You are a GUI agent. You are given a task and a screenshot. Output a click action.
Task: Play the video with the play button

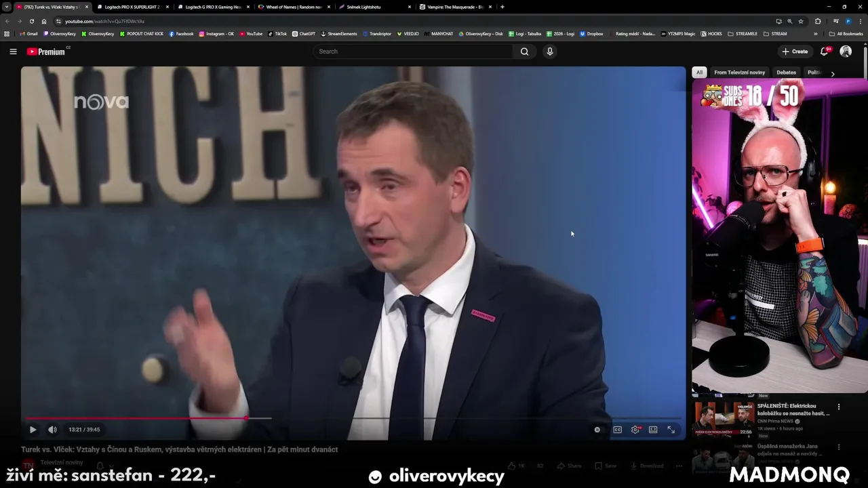[x=33, y=430]
